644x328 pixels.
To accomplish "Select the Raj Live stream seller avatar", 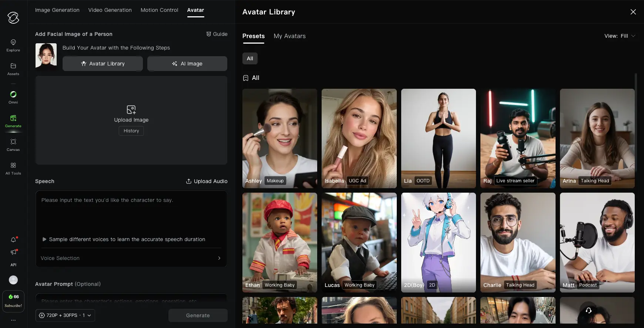I will (x=518, y=138).
